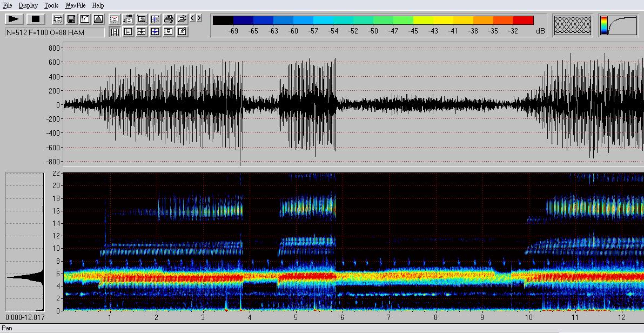Click the cascading windows icon

click(58, 19)
